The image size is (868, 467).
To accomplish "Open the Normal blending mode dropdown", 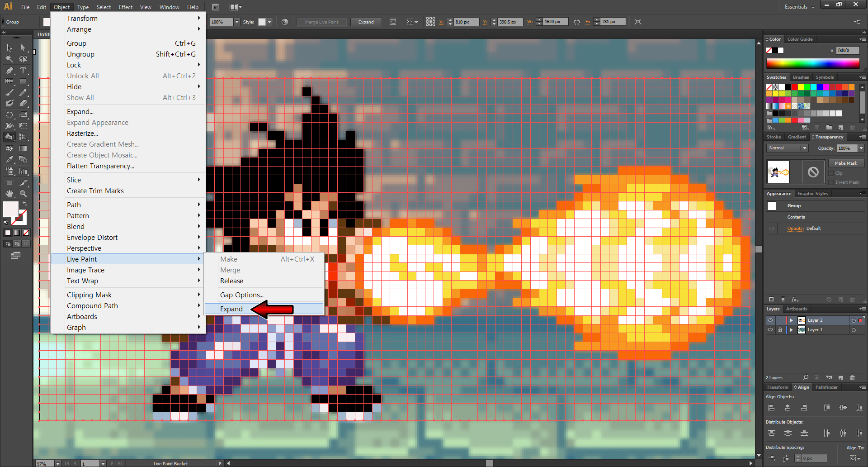I will (x=788, y=148).
